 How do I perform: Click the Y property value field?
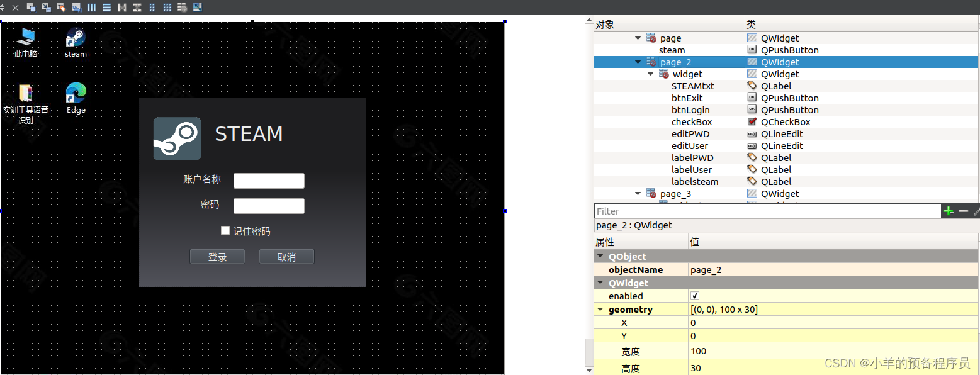click(x=833, y=336)
